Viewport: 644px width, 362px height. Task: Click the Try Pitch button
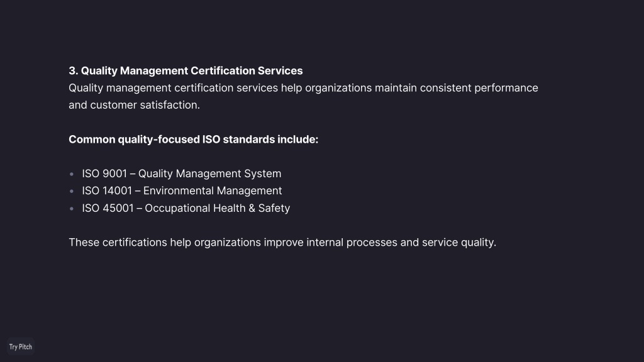point(21,347)
